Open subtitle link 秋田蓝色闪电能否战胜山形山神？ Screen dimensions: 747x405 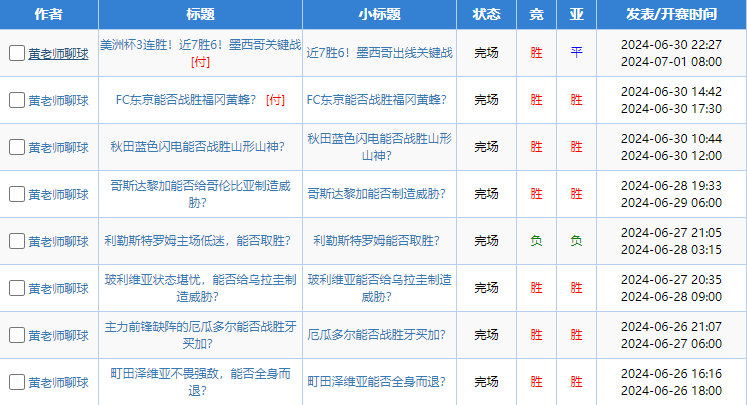[379, 147]
